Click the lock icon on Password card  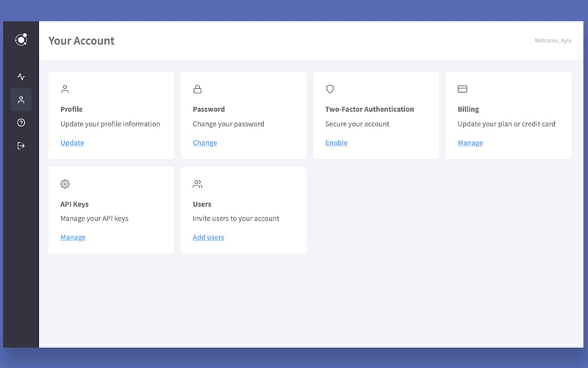point(197,89)
